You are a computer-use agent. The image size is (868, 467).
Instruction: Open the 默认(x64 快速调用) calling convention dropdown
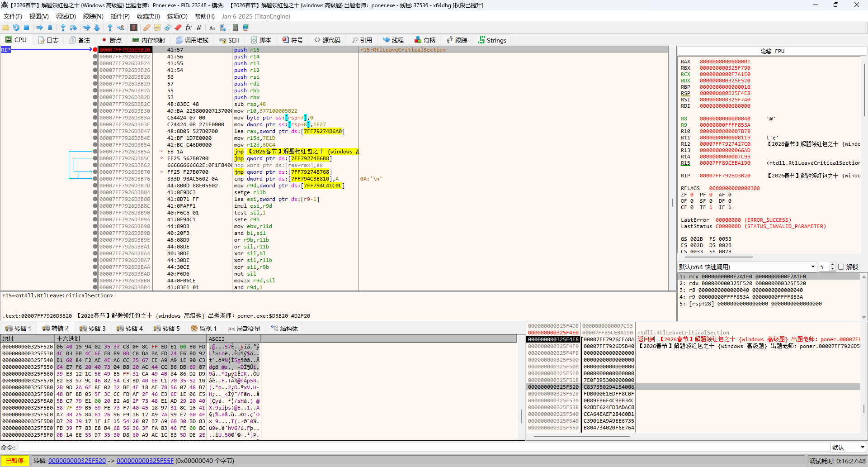747,267
